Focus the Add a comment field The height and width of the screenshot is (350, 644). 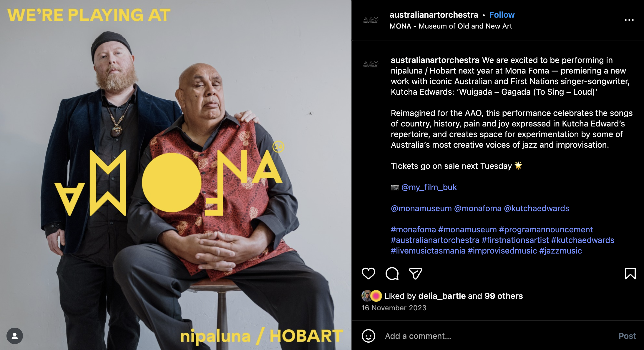497,336
